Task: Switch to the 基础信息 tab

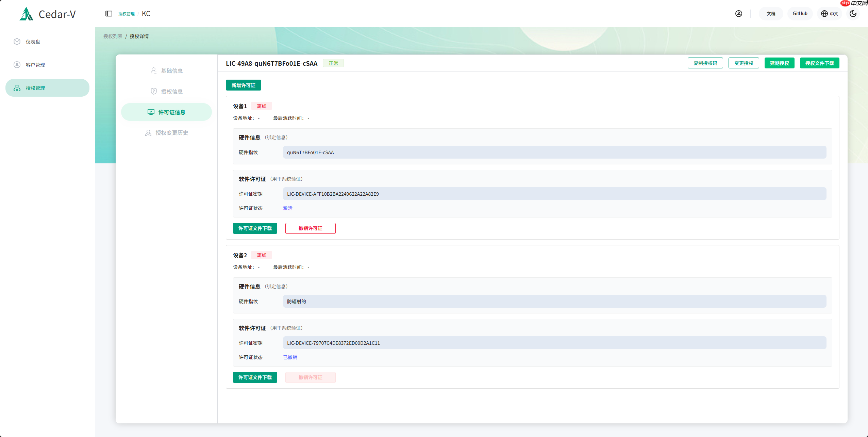Action: [x=166, y=70]
